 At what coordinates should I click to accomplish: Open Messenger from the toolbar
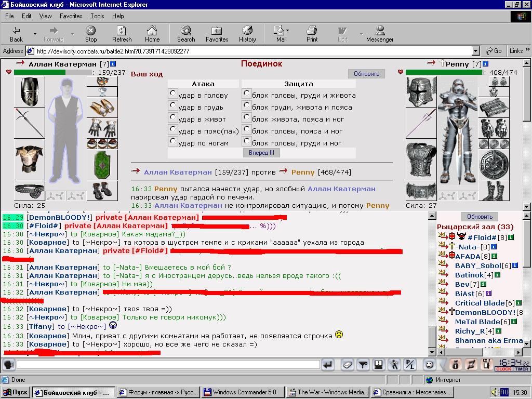point(380,34)
